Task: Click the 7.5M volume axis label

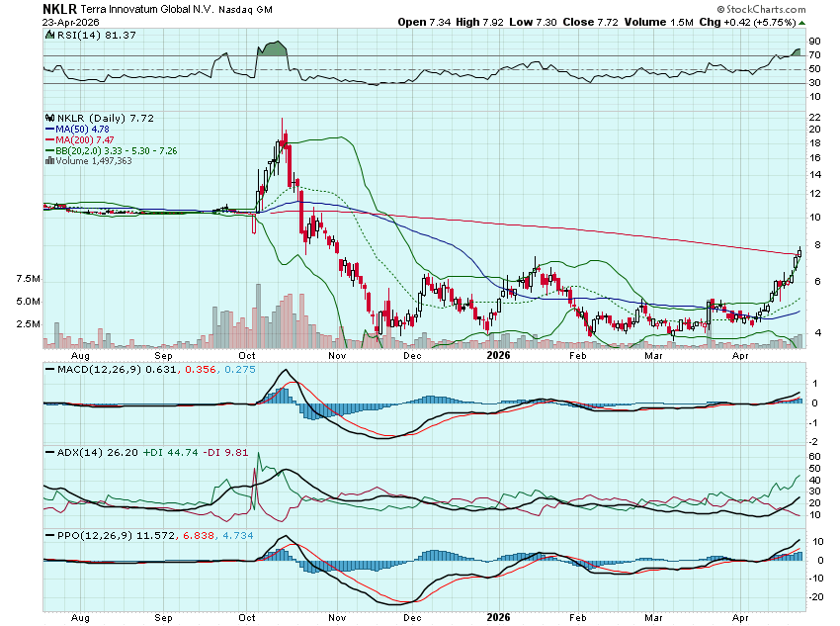Action: pos(29,279)
